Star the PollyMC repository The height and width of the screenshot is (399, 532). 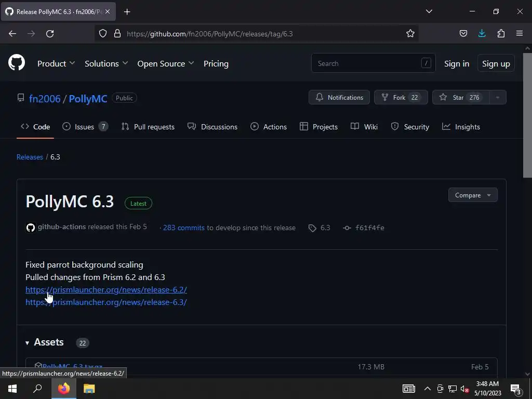(x=461, y=97)
